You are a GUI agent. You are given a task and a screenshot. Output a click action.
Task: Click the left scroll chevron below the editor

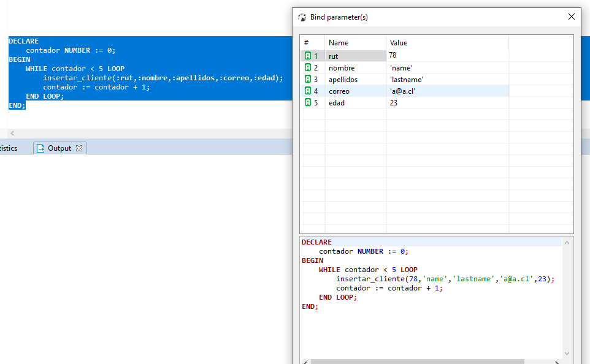click(12, 133)
